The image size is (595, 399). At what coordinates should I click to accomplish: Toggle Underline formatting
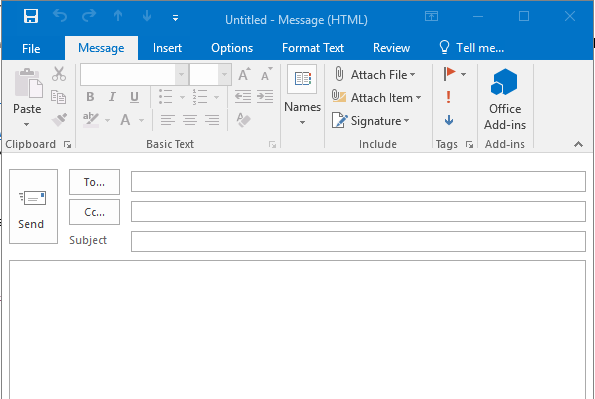[134, 97]
